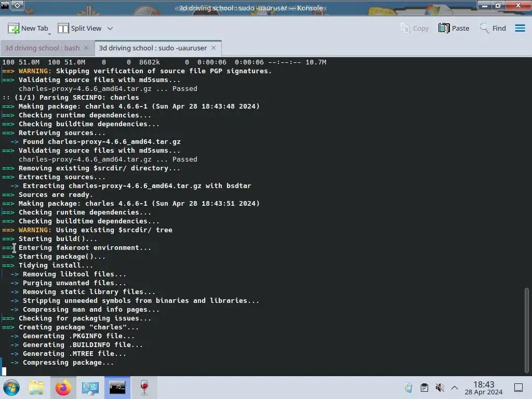
Task: Click 'Retrieving sources...' terminal line
Action: click(62, 132)
